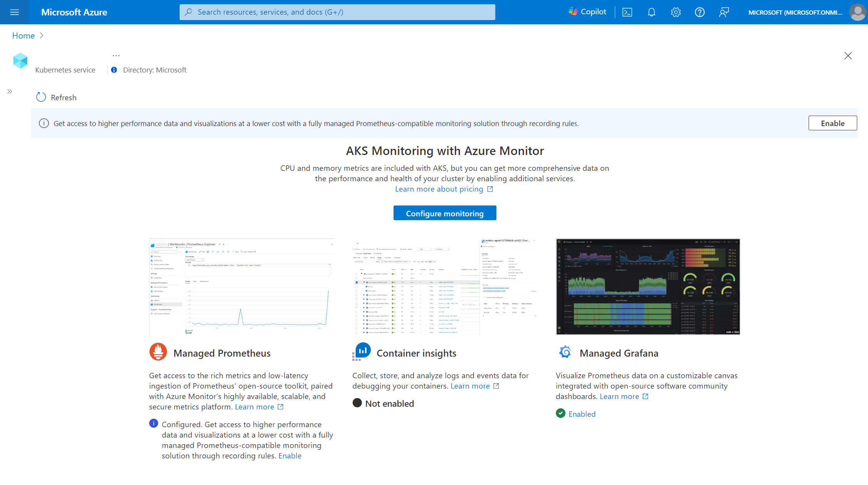Image resolution: width=868 pixels, height=485 pixels.
Task: Click the Kubernetes service icon
Action: [x=20, y=60]
